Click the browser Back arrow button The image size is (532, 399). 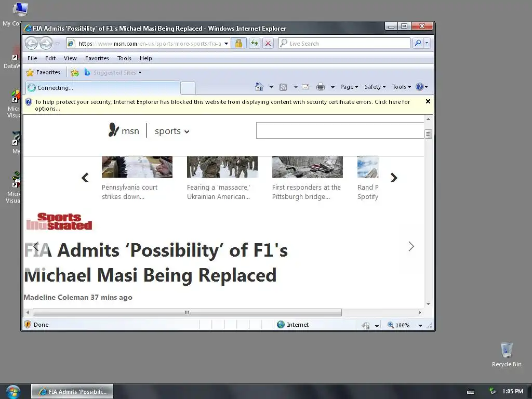[x=31, y=44]
